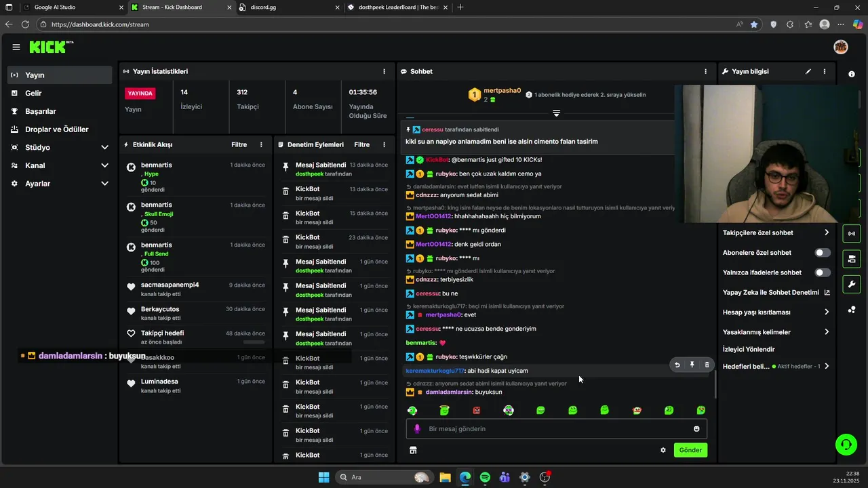Switch to the discord.gg browser tab
This screenshot has width=868, height=488.
(290, 7)
